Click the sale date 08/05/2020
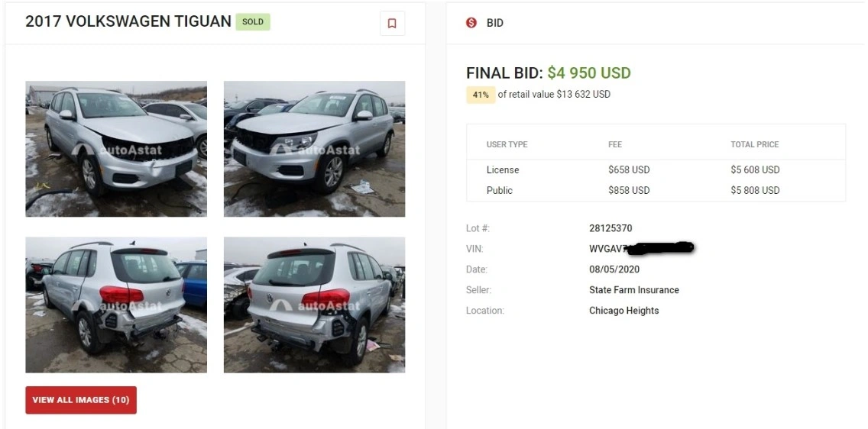The width and height of the screenshot is (868, 429). click(x=614, y=269)
